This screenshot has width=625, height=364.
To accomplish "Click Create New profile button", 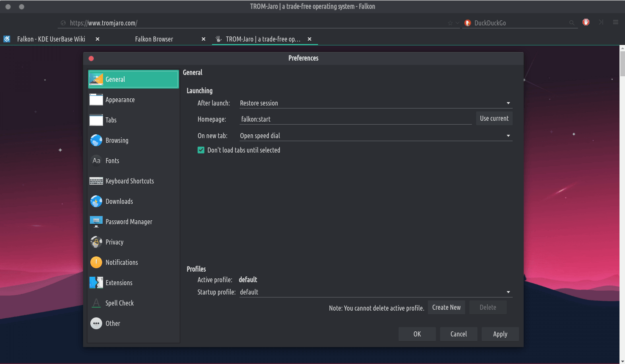I will coord(446,308).
